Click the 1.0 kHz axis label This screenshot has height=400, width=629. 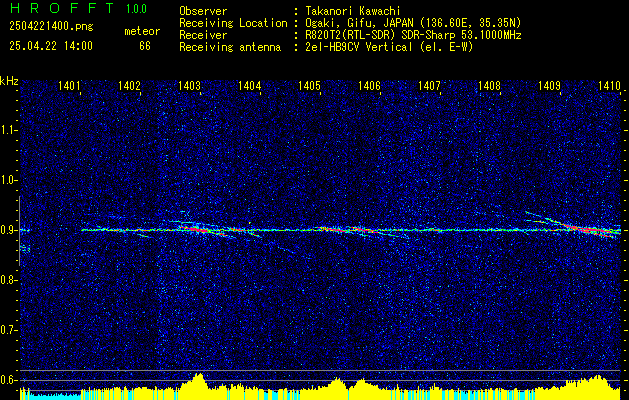point(6,181)
